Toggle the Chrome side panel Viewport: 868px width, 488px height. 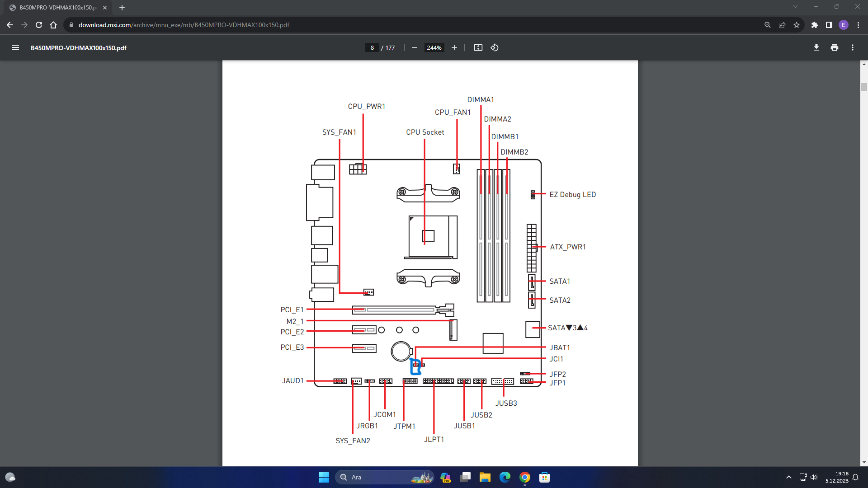coord(829,25)
